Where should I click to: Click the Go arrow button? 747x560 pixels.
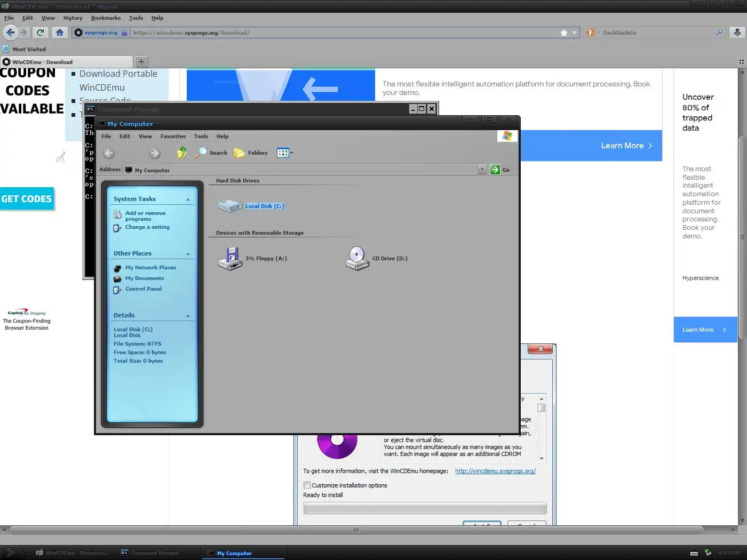(x=495, y=170)
